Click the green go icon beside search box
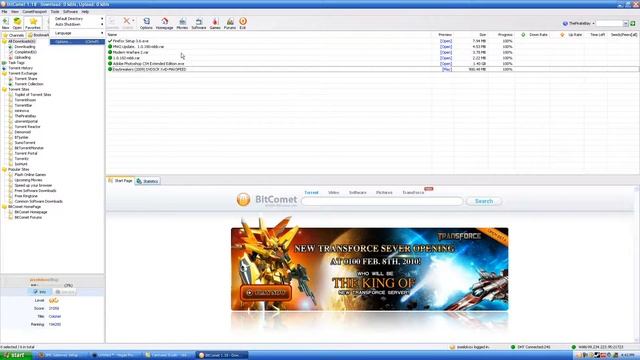Image resolution: width=640 pixels, height=360 pixels. [633, 24]
